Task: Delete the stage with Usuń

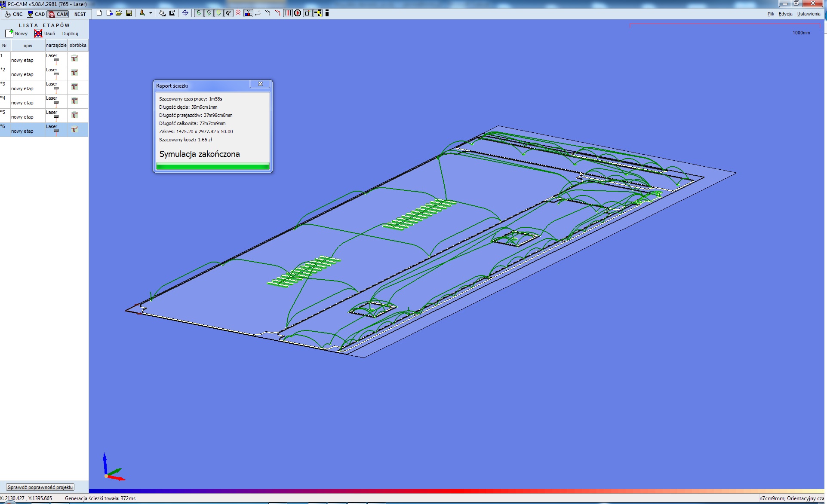Action: (45, 34)
